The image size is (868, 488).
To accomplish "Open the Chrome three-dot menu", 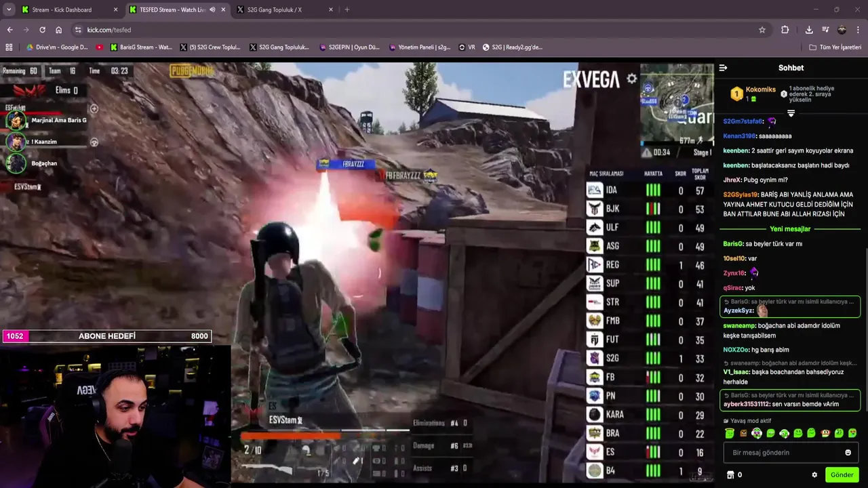I will [858, 30].
